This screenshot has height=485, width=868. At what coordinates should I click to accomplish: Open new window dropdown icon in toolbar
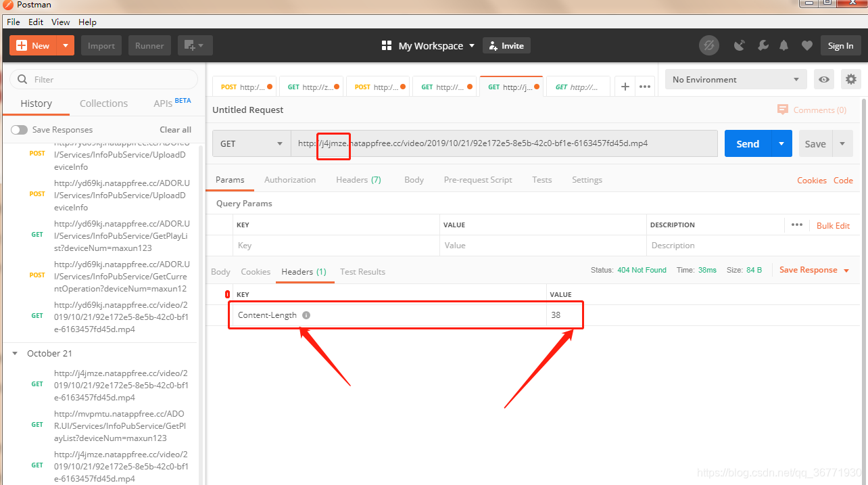(x=195, y=46)
